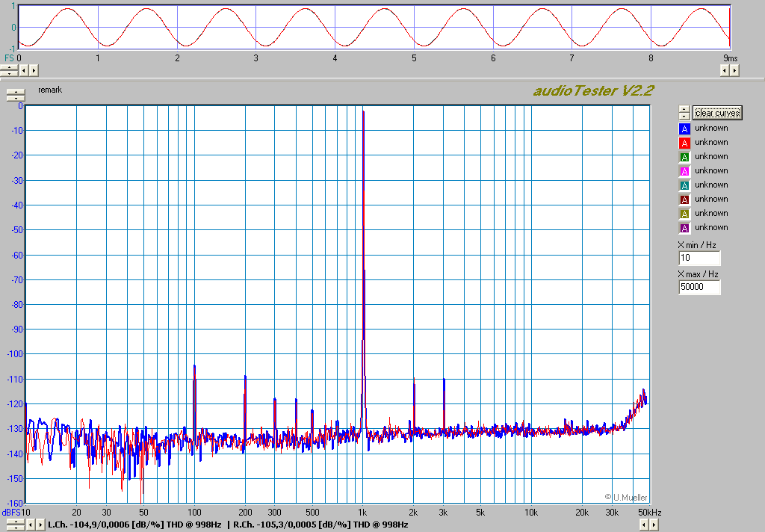Shift oscilloscope time axis right at FS
Viewport: 765px width, 532px height.
click(x=34, y=70)
